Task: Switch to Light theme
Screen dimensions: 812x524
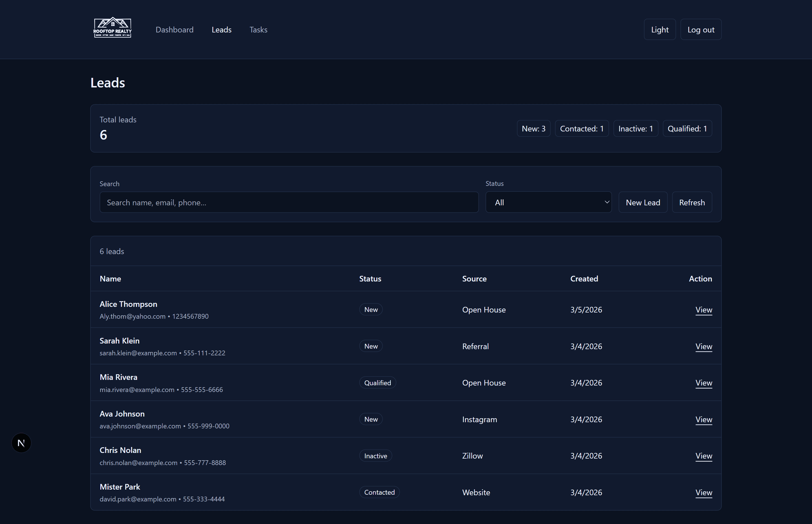Action: pos(659,29)
